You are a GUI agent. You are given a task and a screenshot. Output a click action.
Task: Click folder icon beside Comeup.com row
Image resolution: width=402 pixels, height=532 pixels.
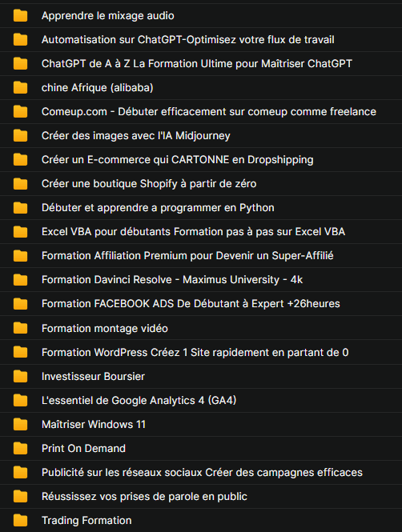point(20,112)
